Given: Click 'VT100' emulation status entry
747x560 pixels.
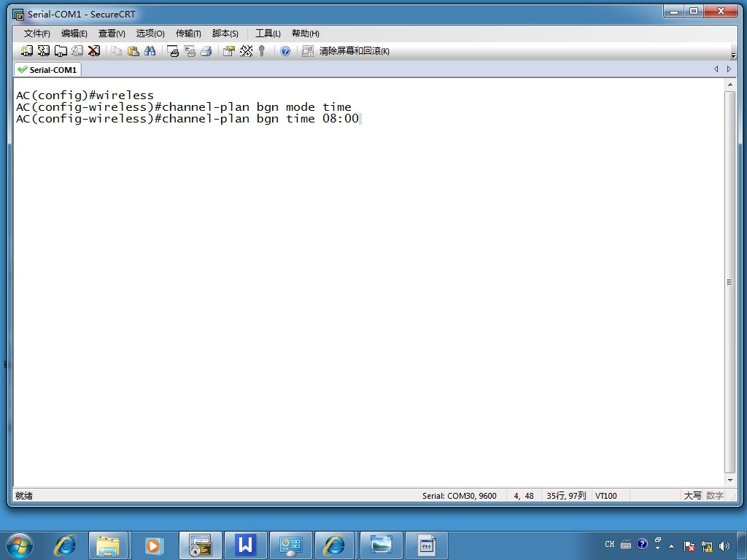Looking at the screenshot, I should click(x=606, y=496).
